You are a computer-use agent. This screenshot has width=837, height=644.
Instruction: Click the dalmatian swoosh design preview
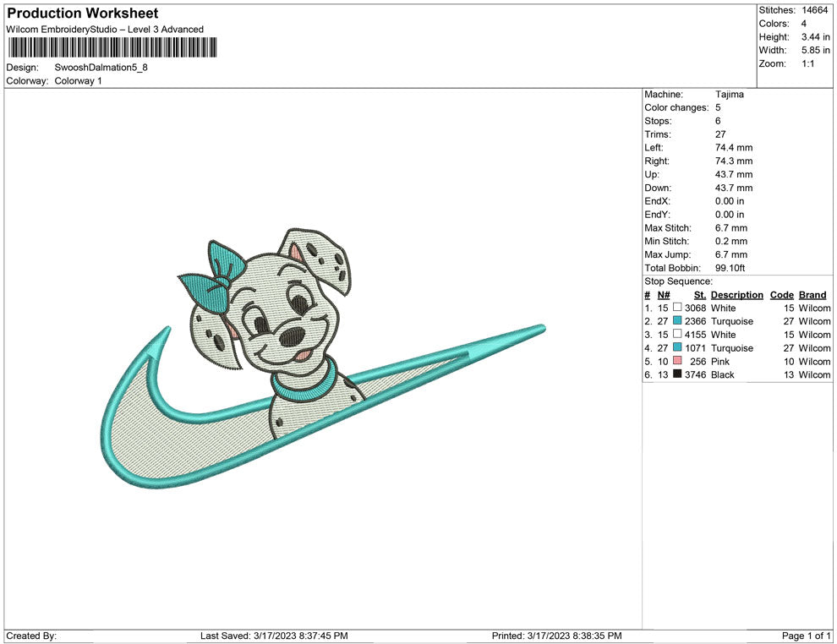pos(323,357)
